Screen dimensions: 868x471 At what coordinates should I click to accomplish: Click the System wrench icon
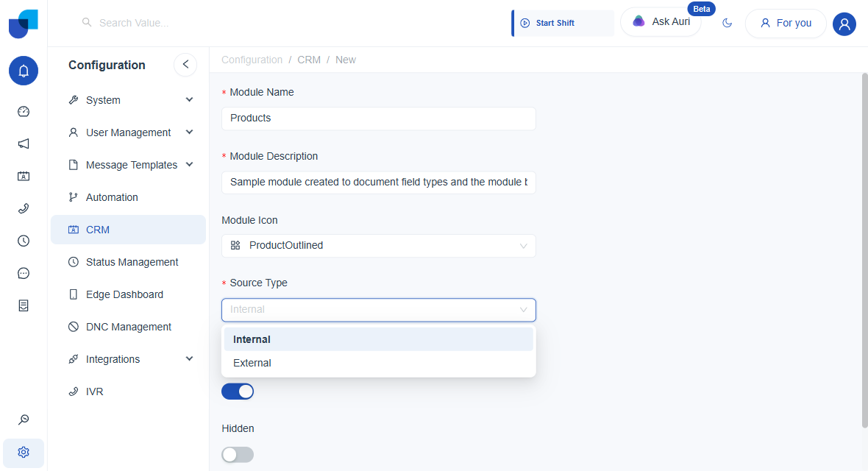click(73, 100)
